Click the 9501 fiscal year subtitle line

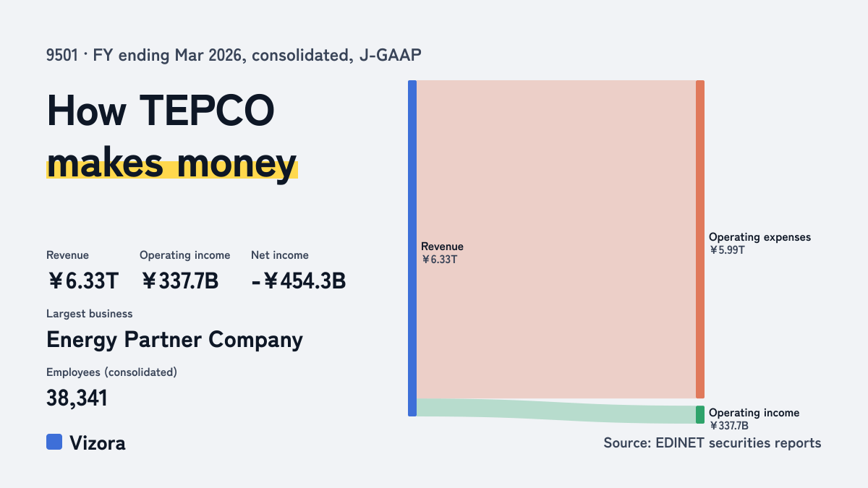click(x=233, y=55)
